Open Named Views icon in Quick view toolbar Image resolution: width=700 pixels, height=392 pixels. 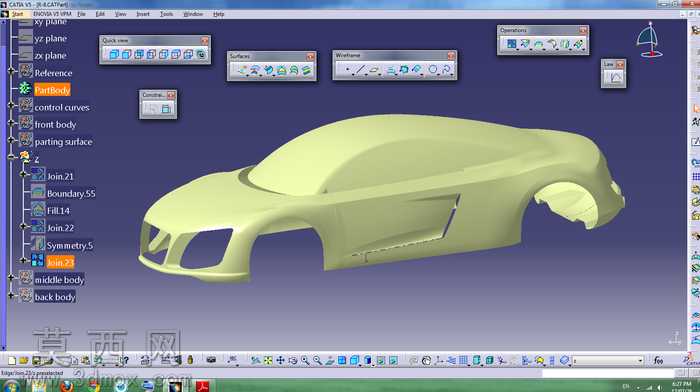click(201, 54)
